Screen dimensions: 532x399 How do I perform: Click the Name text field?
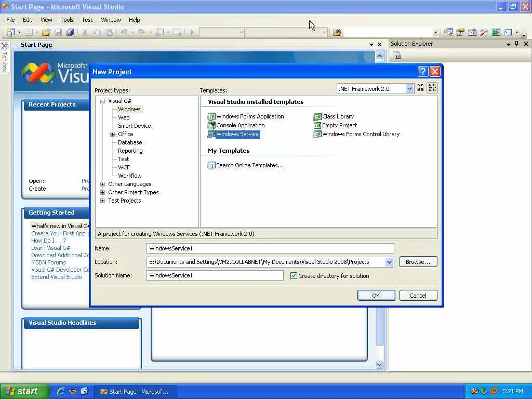tap(270, 248)
